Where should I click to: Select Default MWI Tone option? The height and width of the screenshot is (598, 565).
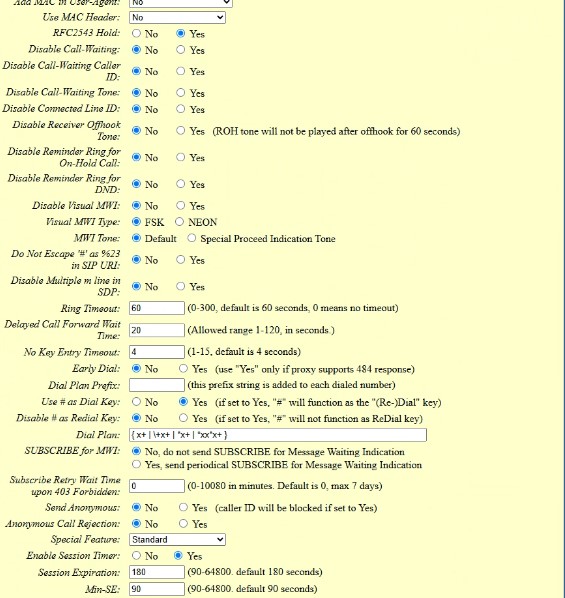136,238
